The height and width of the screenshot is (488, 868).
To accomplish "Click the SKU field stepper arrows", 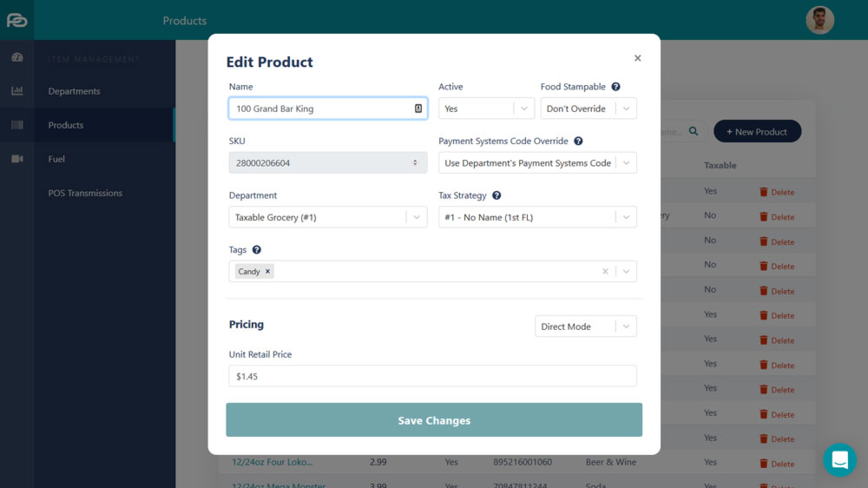I will [x=415, y=163].
